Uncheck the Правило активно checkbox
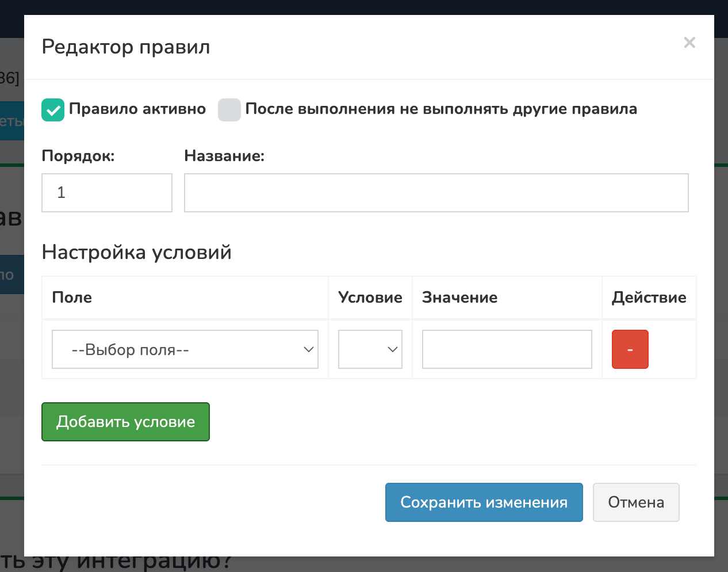The height and width of the screenshot is (572, 728). click(x=53, y=110)
